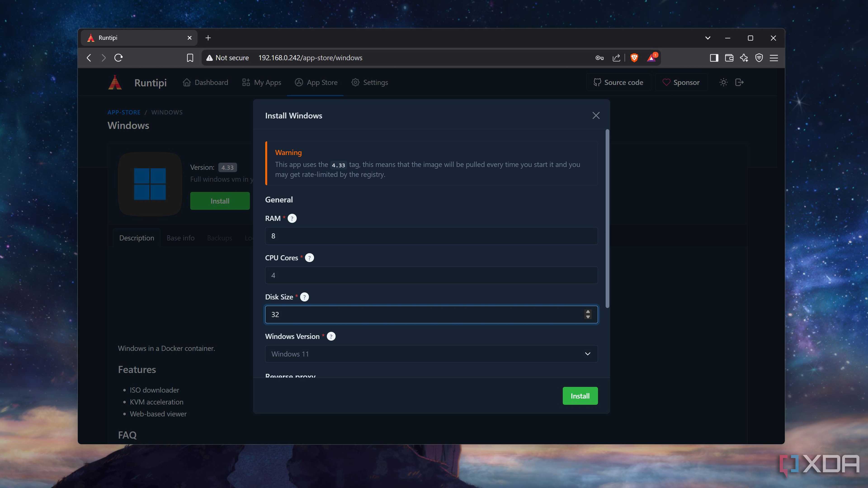Open Brave Rewards triangle icon
868x488 pixels.
coord(652,58)
